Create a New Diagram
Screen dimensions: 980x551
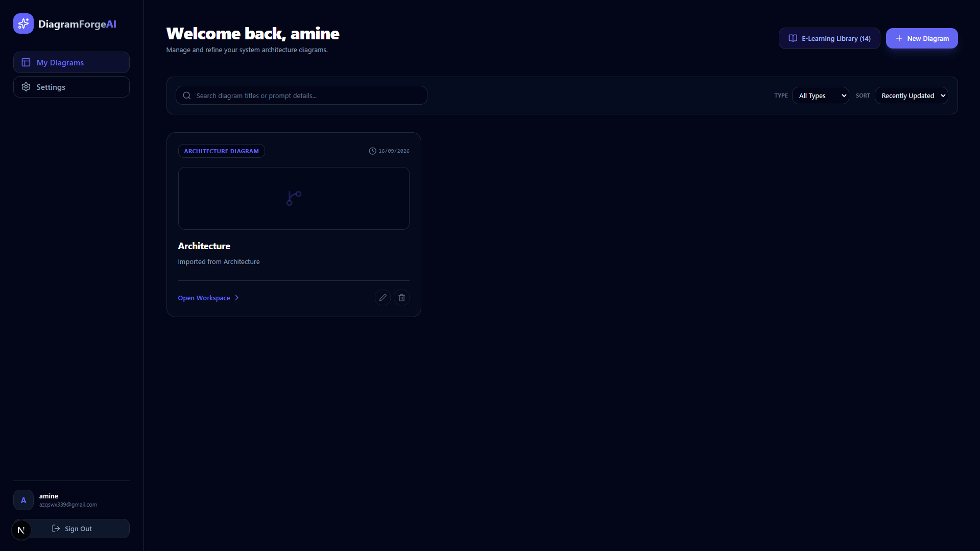coord(922,38)
